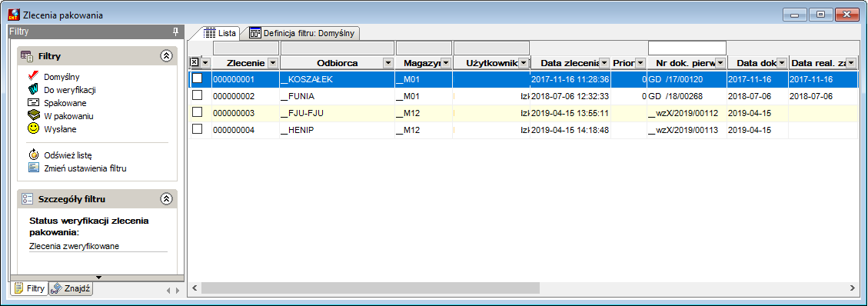The height and width of the screenshot is (306, 868).
Task: Open the Odbiorca column dropdown arrow
Action: point(388,63)
